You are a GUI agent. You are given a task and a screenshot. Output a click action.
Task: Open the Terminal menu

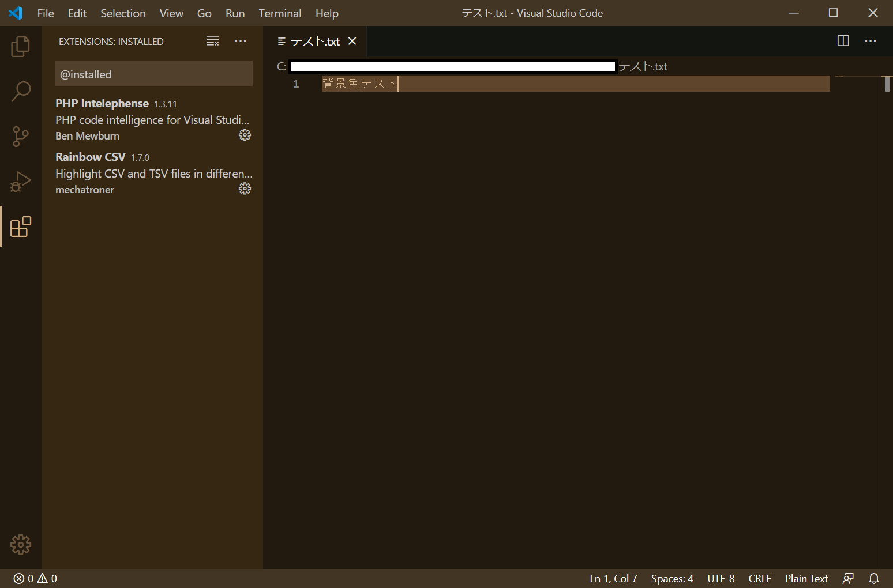tap(280, 13)
